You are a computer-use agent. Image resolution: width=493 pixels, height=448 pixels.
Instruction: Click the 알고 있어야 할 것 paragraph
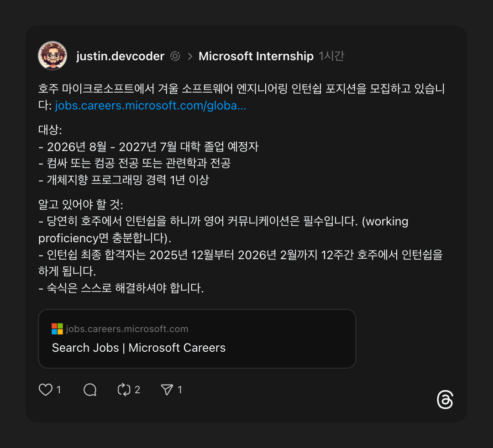click(x=241, y=246)
